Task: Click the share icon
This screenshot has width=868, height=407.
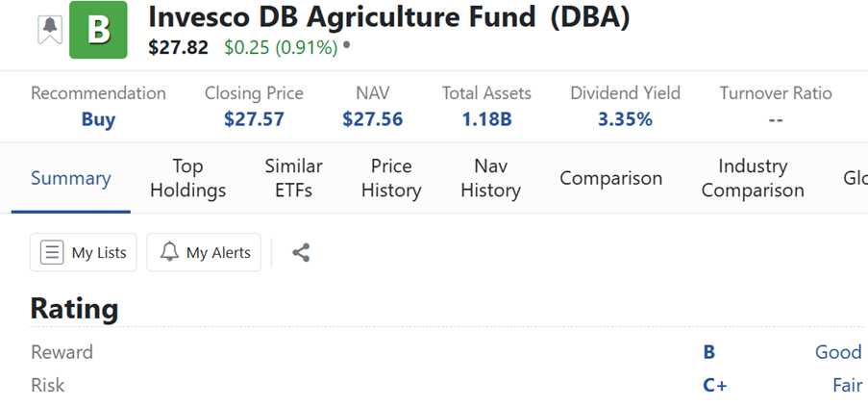Action: coord(301,253)
